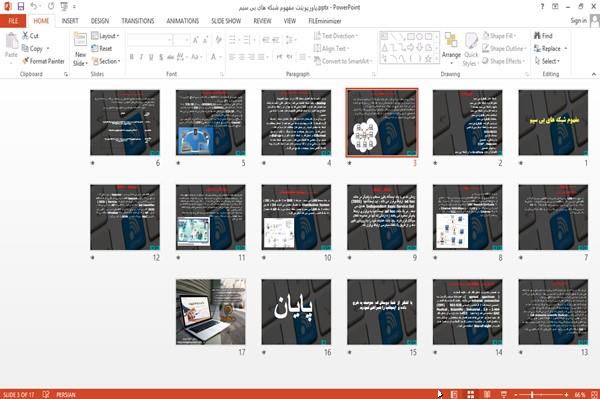Expand the Shape Outline dropdown
Screen dimensions: 600x399
[x=504, y=49]
